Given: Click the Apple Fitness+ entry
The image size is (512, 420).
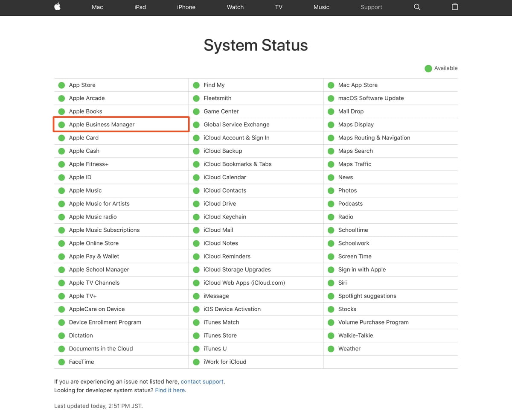Looking at the screenshot, I should pos(89,164).
